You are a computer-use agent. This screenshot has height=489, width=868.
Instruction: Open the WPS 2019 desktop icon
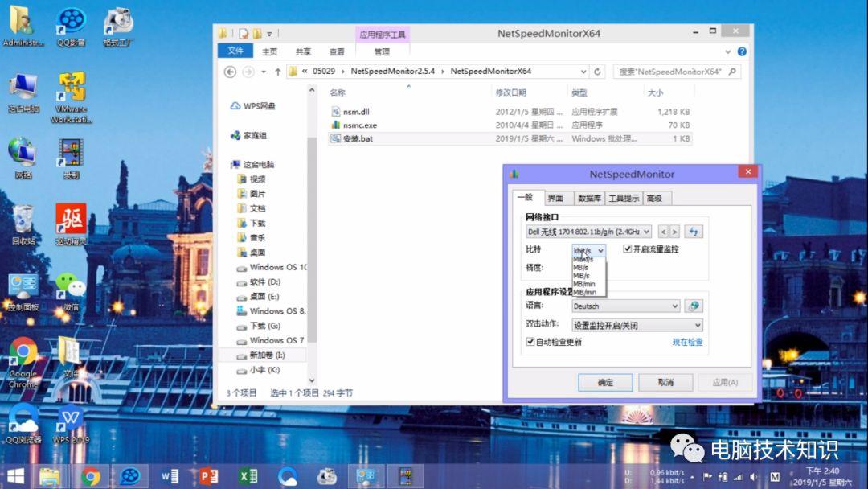click(x=71, y=425)
